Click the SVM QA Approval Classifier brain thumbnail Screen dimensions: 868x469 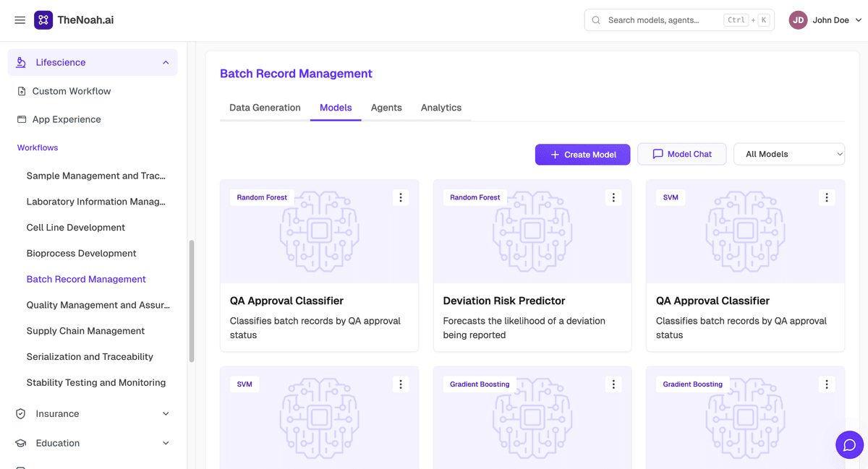coord(746,231)
